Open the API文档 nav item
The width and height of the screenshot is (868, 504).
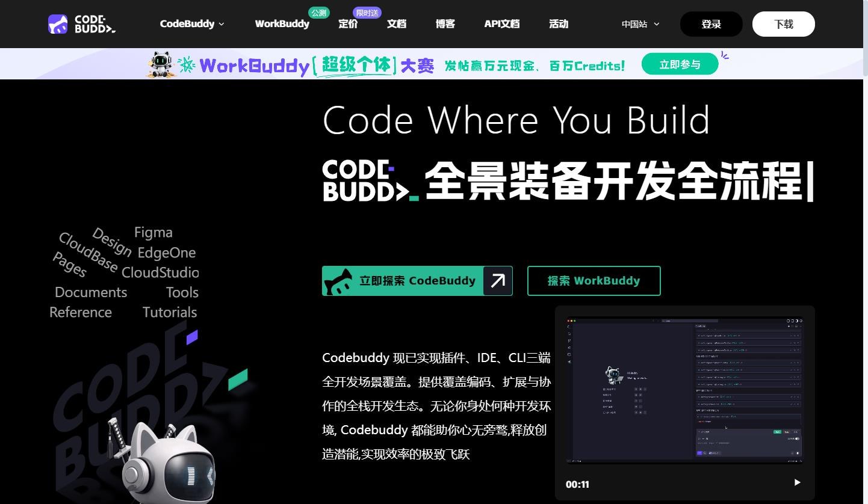502,24
